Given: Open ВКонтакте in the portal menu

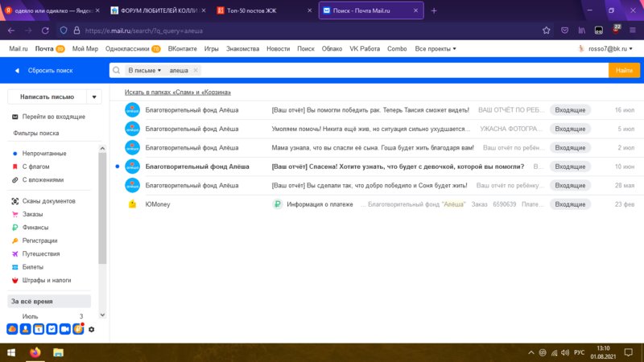Looking at the screenshot, I should pyautogui.click(x=183, y=48).
